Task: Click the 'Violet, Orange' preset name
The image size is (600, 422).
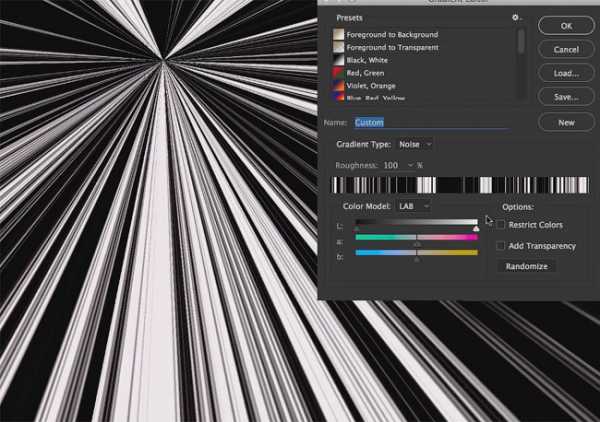Action: 371,85
